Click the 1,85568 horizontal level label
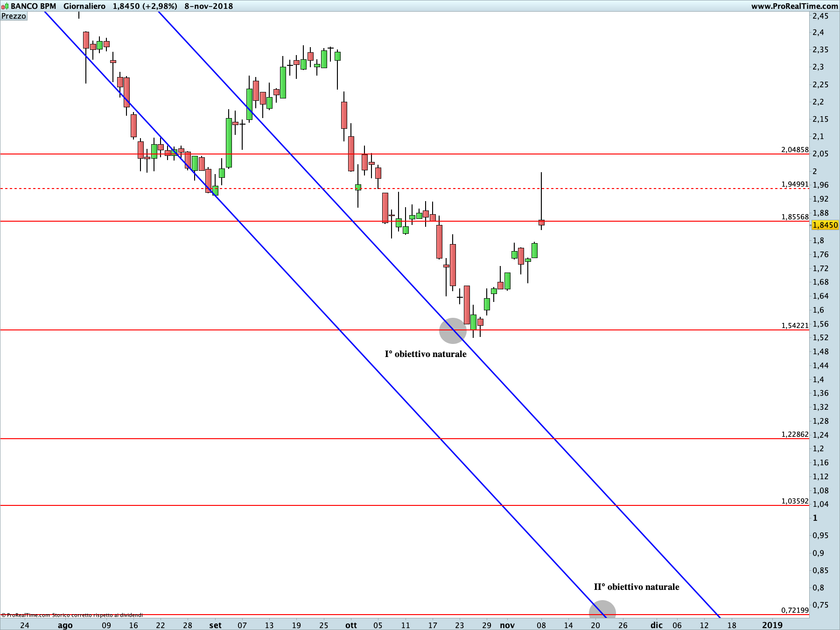The image size is (840, 630). click(795, 217)
